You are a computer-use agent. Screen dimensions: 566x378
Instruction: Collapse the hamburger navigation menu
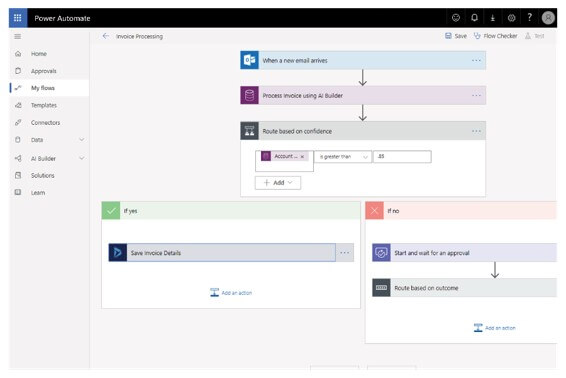[17, 36]
